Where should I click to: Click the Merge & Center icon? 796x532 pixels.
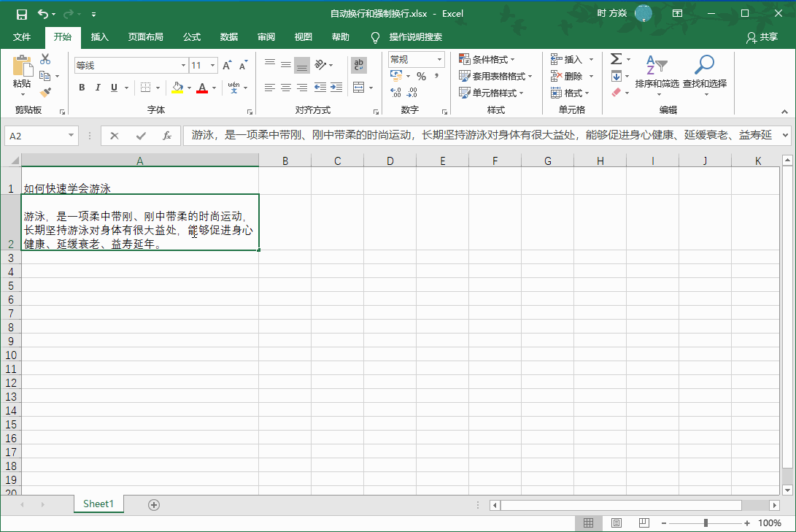[358, 88]
